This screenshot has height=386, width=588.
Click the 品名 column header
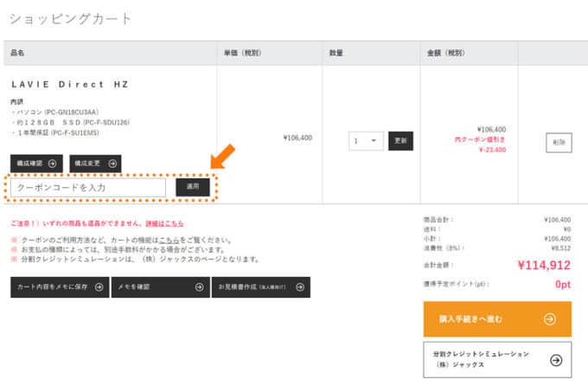[17, 53]
